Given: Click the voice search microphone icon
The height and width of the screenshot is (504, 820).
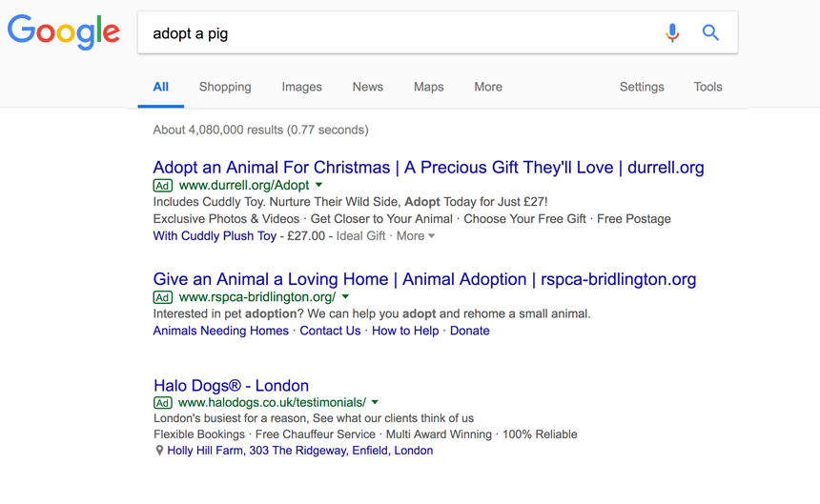Looking at the screenshot, I should [672, 33].
